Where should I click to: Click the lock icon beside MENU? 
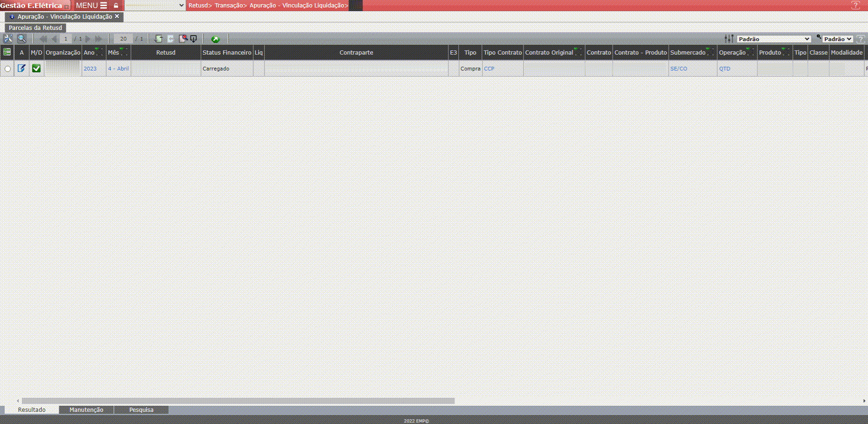[116, 6]
